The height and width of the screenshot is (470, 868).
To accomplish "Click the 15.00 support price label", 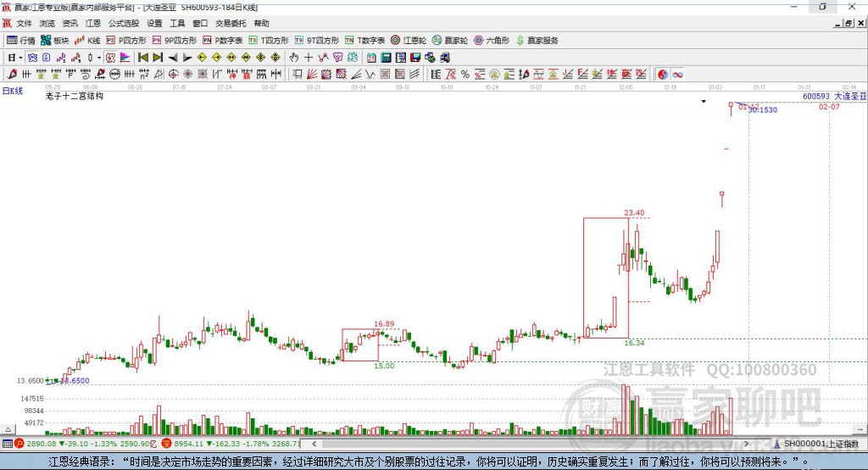I will pyautogui.click(x=384, y=366).
